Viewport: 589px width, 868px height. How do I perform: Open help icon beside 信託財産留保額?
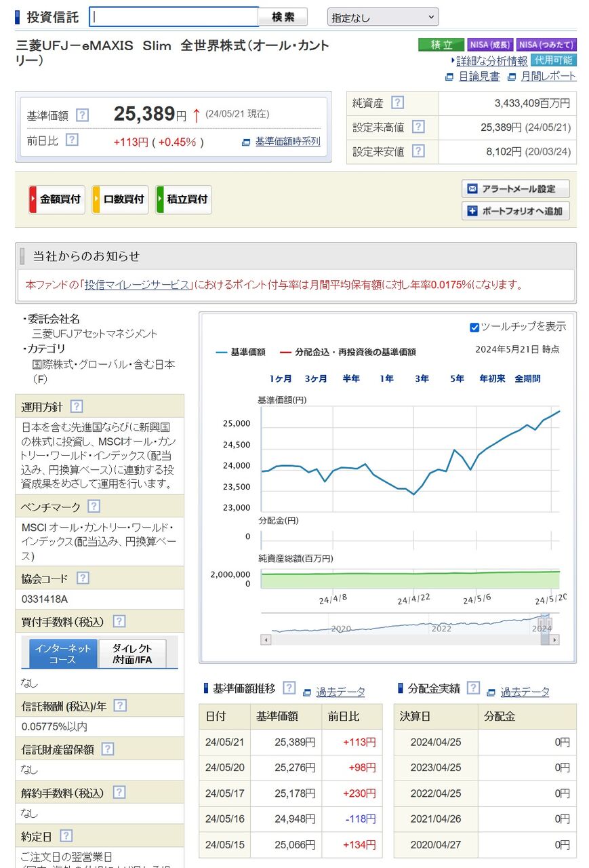click(x=107, y=749)
